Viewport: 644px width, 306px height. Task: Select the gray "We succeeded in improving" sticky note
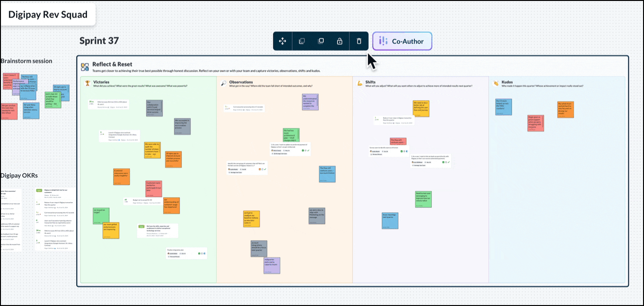coord(183,127)
